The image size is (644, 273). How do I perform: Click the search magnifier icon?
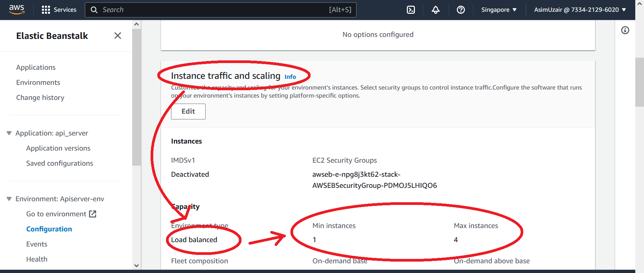94,10
